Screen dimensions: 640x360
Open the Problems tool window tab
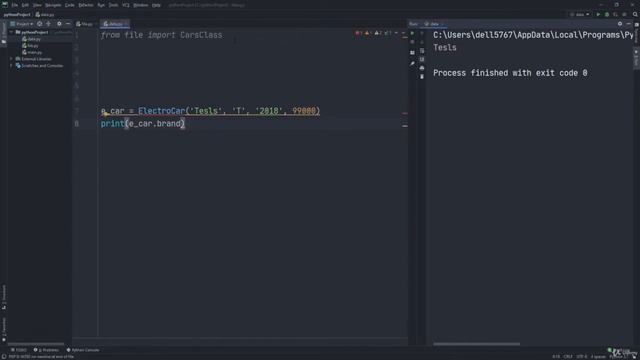pos(46,350)
